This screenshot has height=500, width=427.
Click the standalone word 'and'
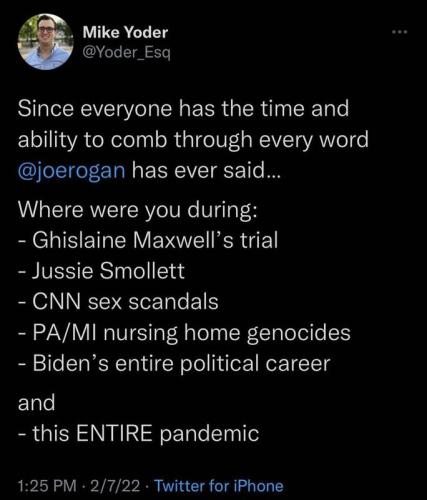pos(36,402)
